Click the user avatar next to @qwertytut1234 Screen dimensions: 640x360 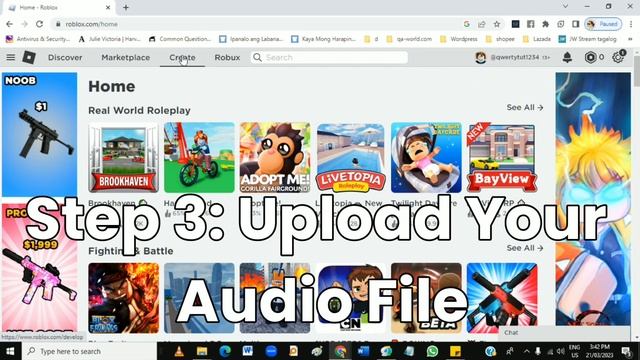tap(480, 58)
